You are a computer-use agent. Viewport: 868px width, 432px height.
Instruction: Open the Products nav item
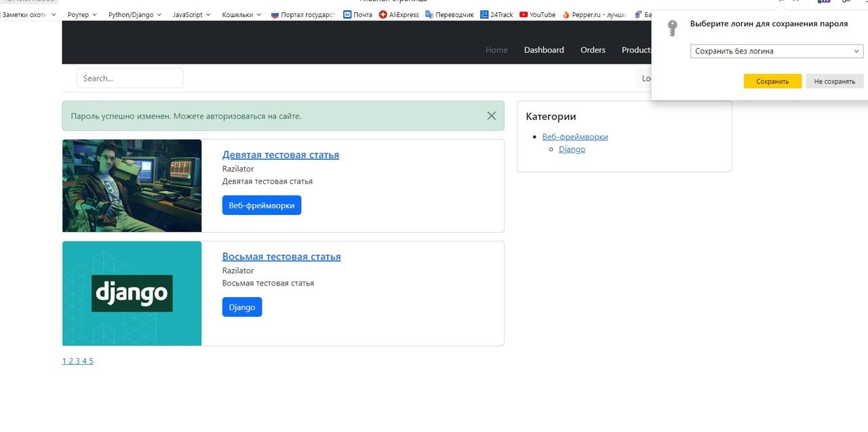pyautogui.click(x=637, y=50)
